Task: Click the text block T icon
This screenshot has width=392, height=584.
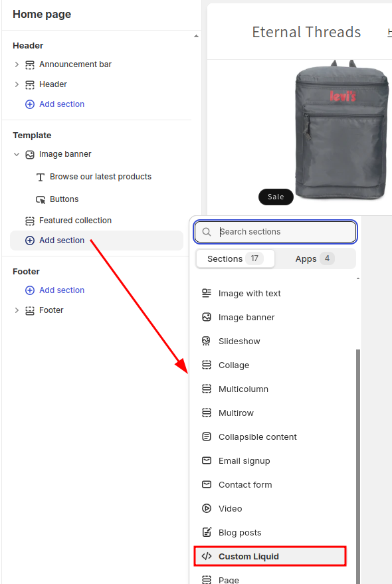Action: pyautogui.click(x=41, y=177)
